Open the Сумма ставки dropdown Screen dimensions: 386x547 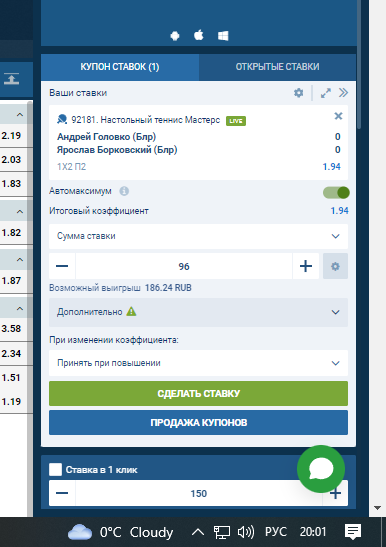[198, 236]
